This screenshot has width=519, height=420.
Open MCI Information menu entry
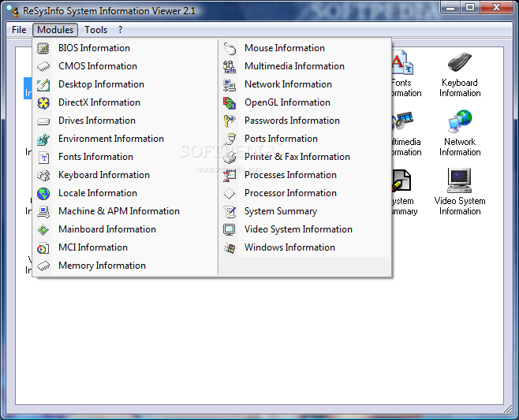pyautogui.click(x=125, y=248)
